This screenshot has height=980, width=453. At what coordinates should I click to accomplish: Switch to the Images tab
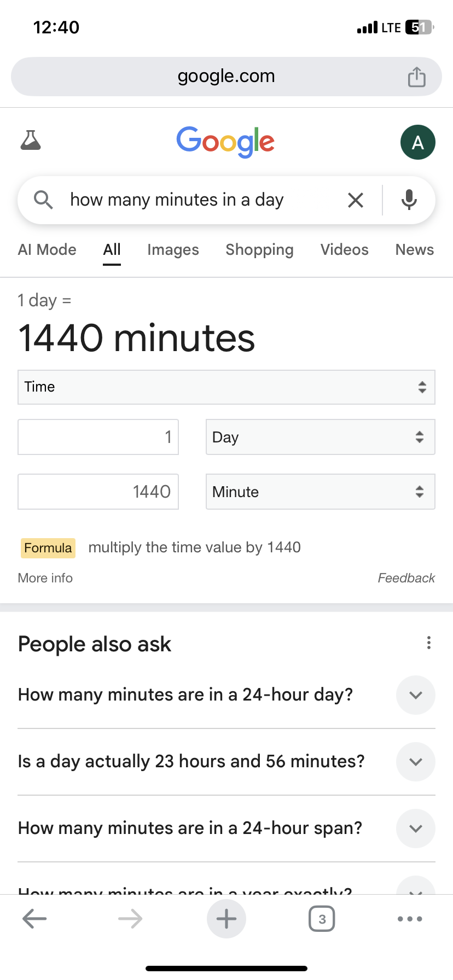tap(173, 250)
